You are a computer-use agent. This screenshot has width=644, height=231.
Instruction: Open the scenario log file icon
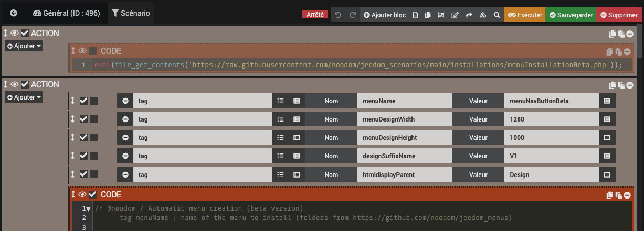[x=415, y=15]
